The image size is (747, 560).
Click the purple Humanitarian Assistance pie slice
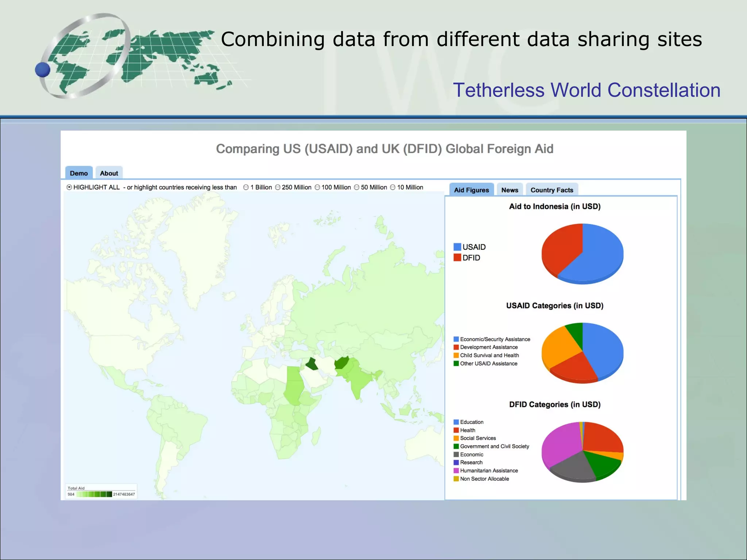point(560,443)
